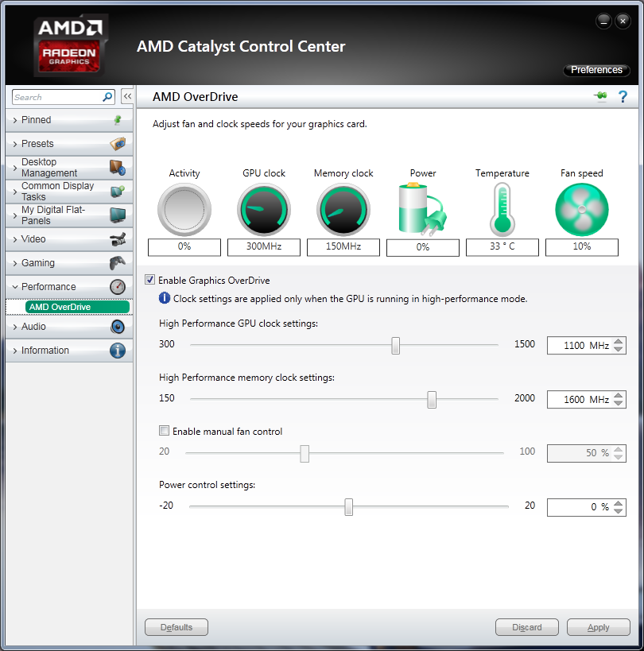Click the Common Display Tasks monitor icon

tap(118, 192)
